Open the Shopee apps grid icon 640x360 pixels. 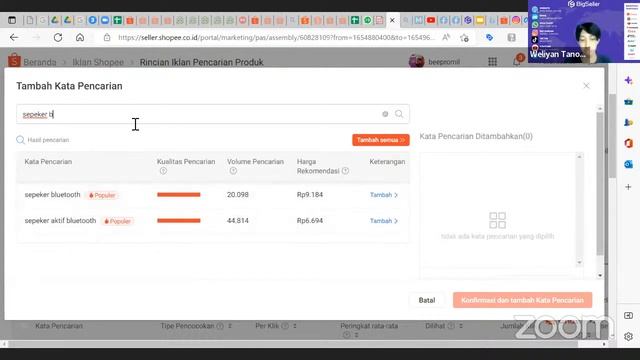click(493, 62)
